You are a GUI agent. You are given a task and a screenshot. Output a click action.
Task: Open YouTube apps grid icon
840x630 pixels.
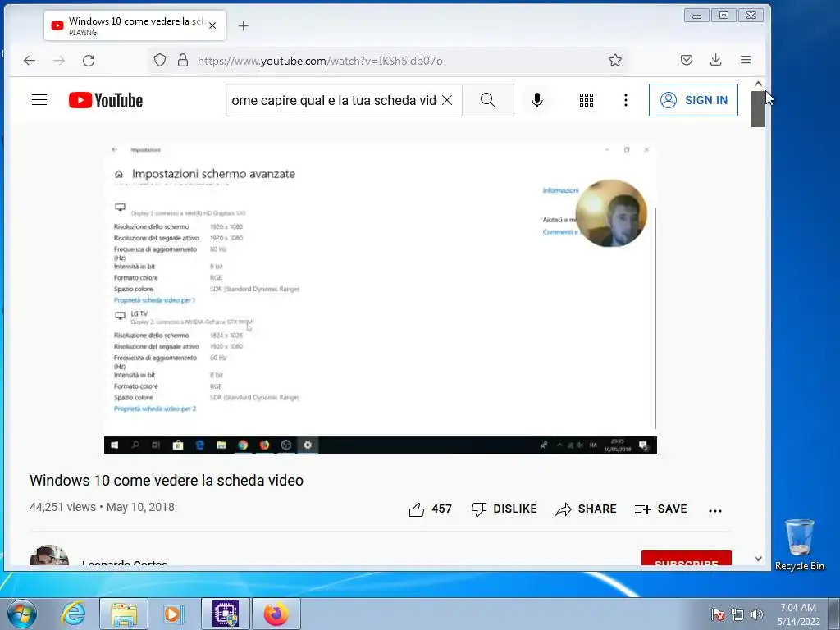[x=586, y=100]
